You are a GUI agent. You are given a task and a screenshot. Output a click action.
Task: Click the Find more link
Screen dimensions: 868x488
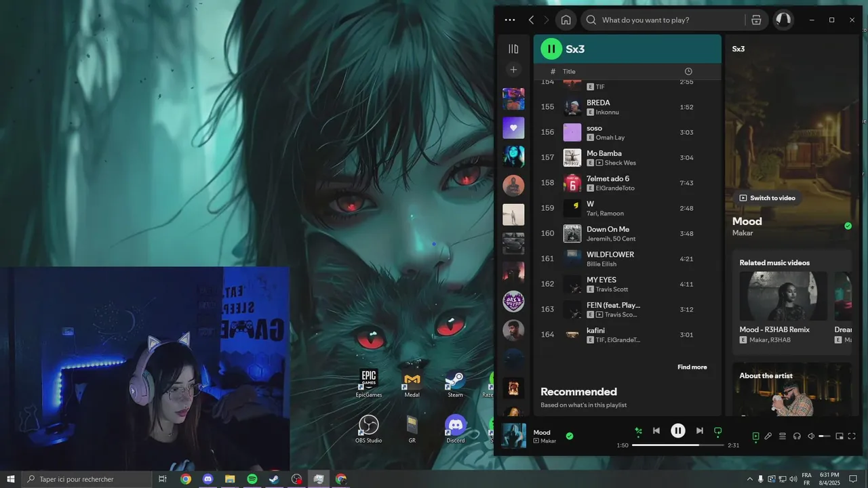tap(692, 367)
